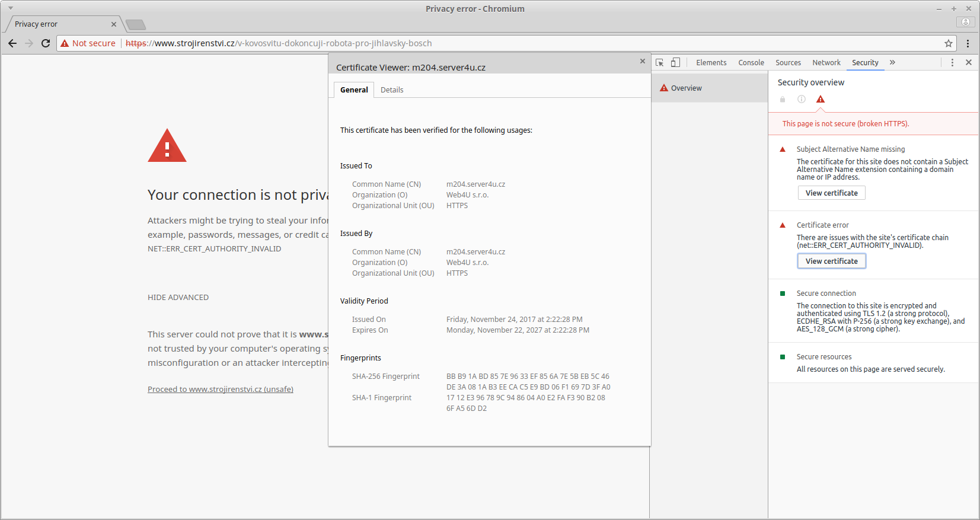Click the info circle icon in Security overview
Image resolution: width=980 pixels, height=520 pixels.
pyautogui.click(x=802, y=99)
